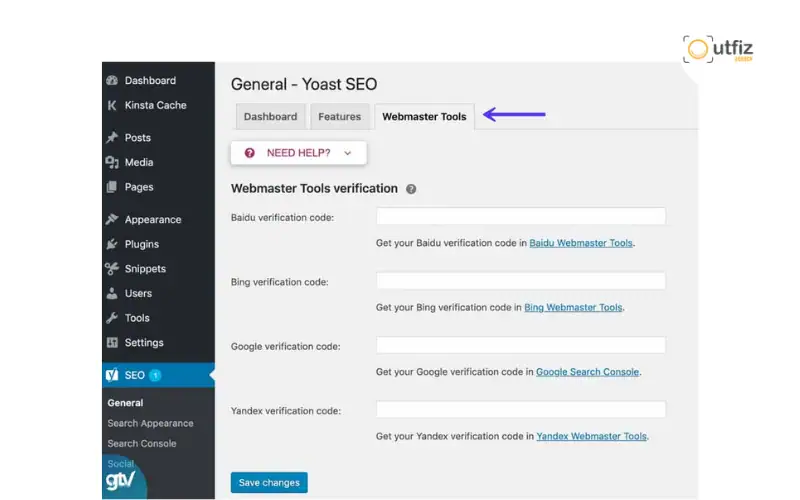Open the Posts menu item
The image size is (800, 500).
coord(138,138)
